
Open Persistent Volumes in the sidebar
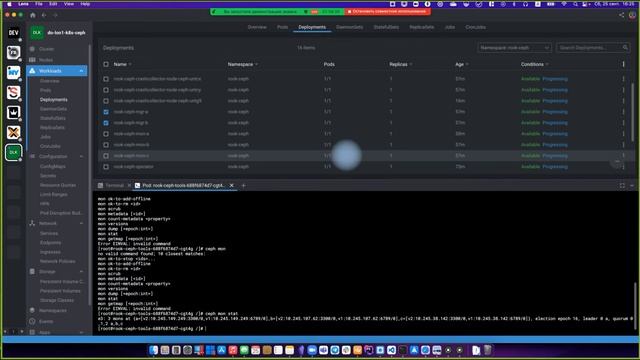click(60, 291)
